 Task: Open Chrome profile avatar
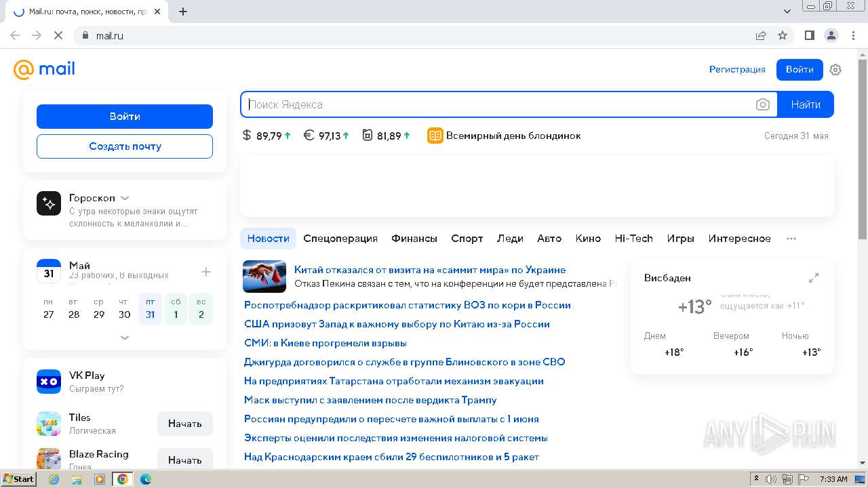tap(831, 35)
